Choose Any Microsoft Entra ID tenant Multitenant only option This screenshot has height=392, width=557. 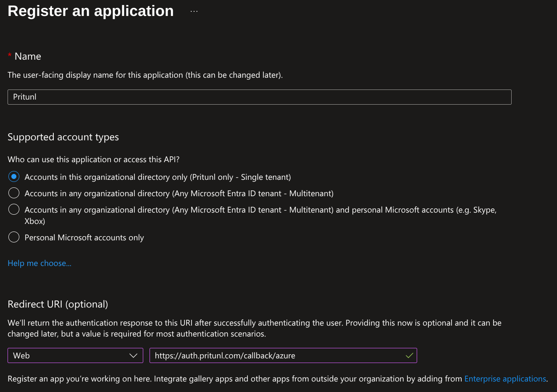(14, 193)
